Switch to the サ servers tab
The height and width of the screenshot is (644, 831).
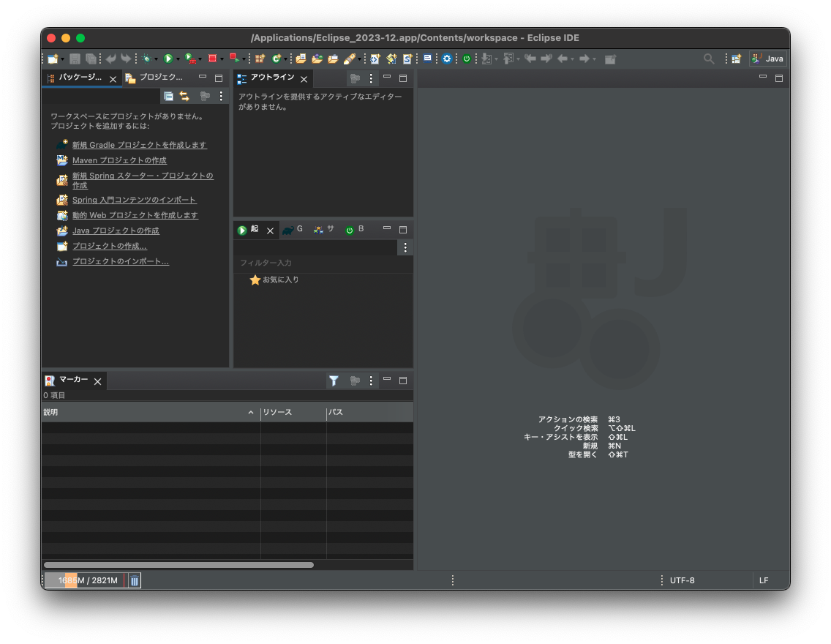(324, 230)
